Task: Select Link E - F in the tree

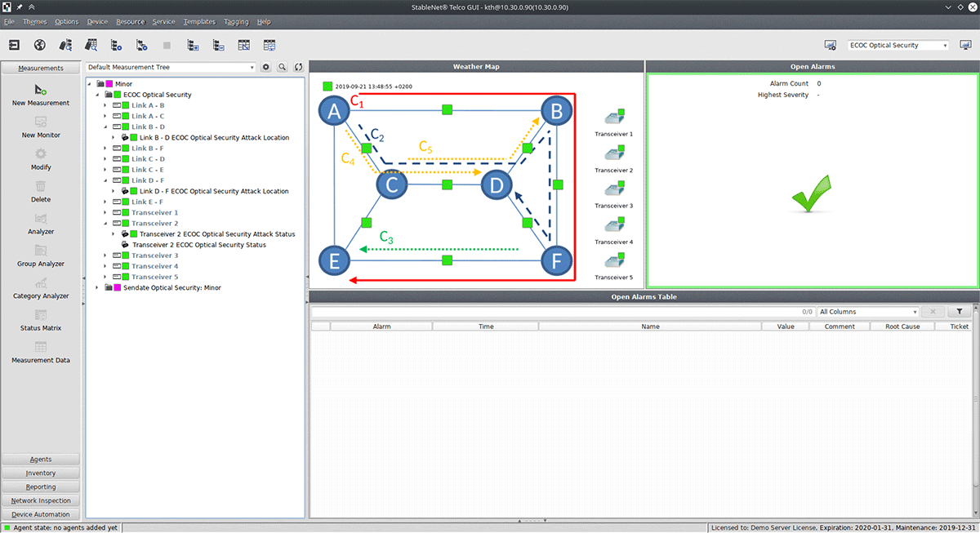Action: [x=147, y=202]
